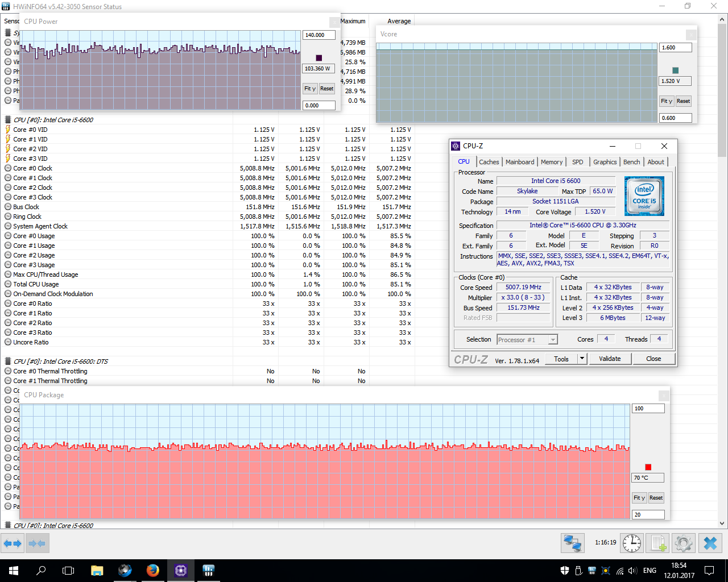Click the CPU Power maximum field 140.000
The image size is (728, 582).
319,35
